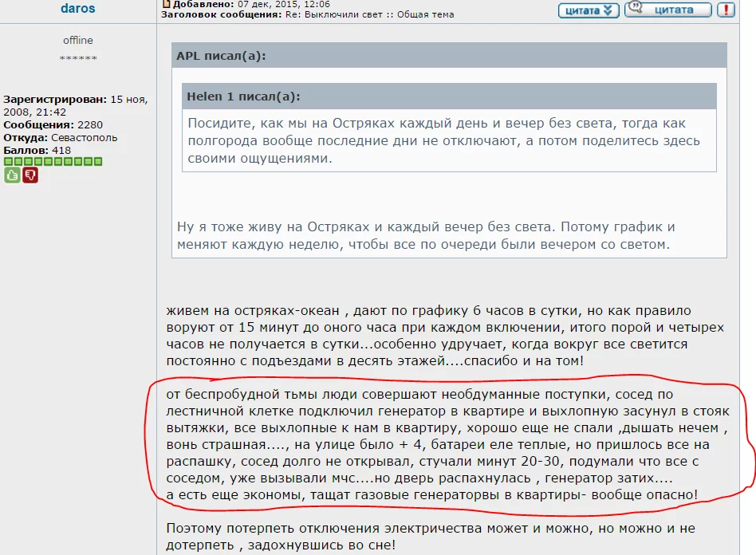The height and width of the screenshot is (555, 756).
Task: Click the speech-bubble icon on the quote button
Action: (x=636, y=8)
